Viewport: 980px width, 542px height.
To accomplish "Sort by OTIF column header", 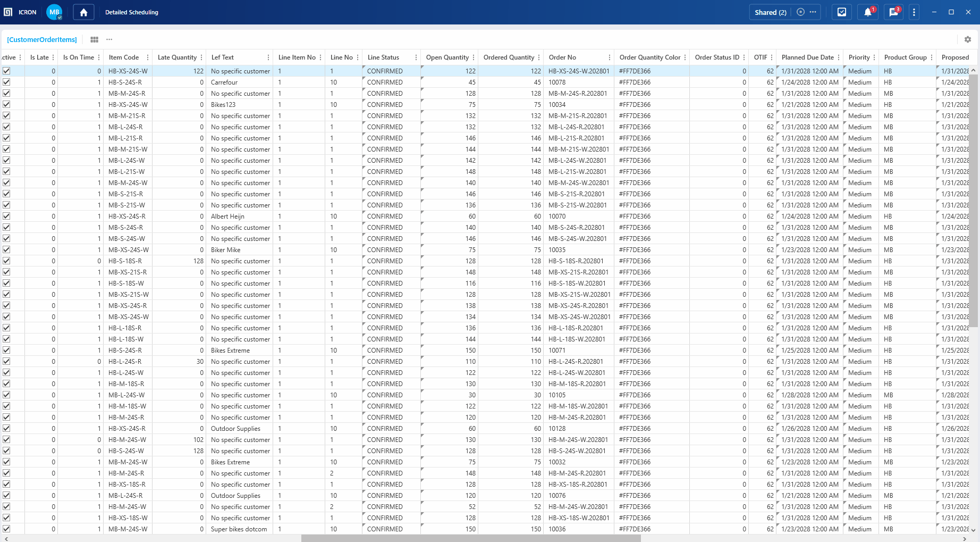I will tap(761, 57).
